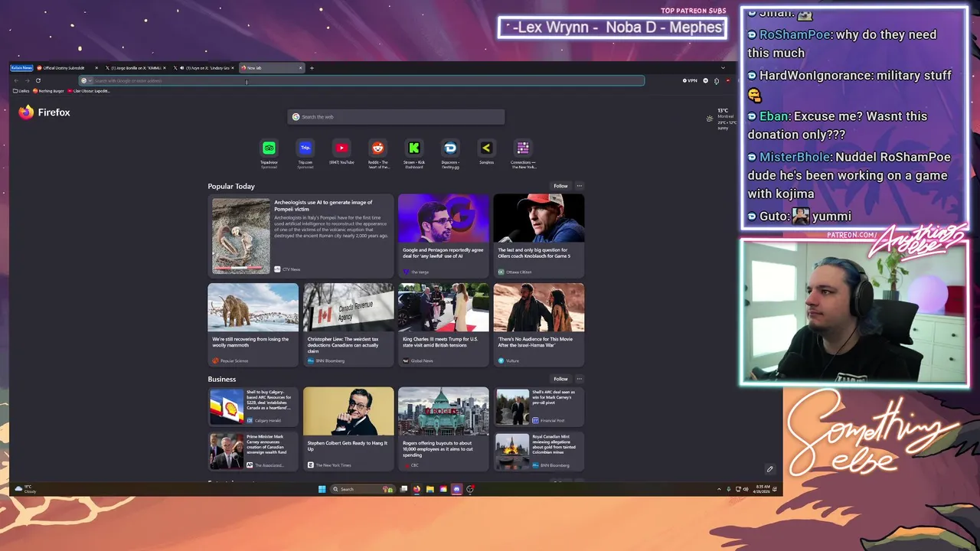The image size is (980, 551).
Task: Click the Search the web box
Action: click(396, 117)
